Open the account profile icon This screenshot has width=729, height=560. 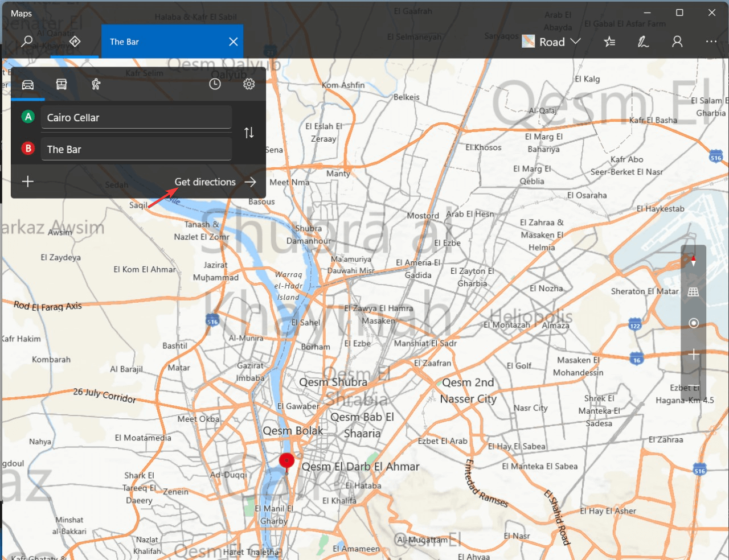pyautogui.click(x=677, y=42)
